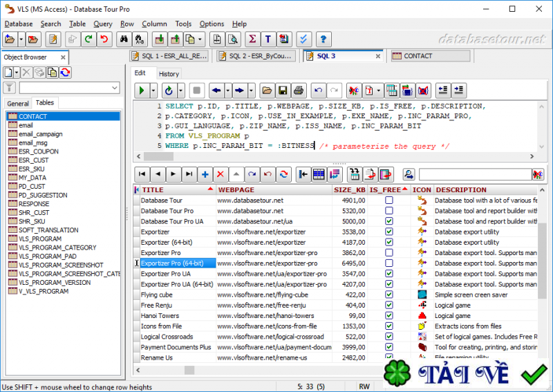Open the Query menu

(103, 24)
